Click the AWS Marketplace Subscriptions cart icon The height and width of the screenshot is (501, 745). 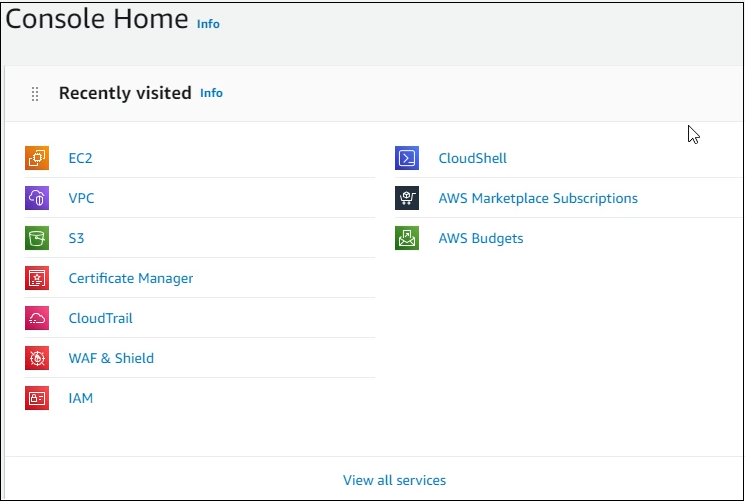coord(407,198)
